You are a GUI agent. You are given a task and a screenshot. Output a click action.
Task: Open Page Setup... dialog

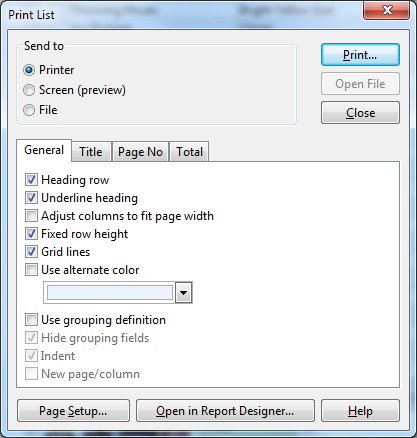[x=73, y=411]
